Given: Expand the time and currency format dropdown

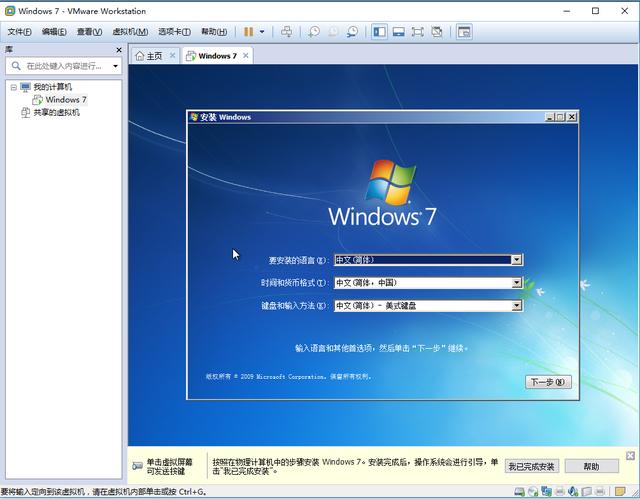Looking at the screenshot, I should pyautogui.click(x=516, y=282).
